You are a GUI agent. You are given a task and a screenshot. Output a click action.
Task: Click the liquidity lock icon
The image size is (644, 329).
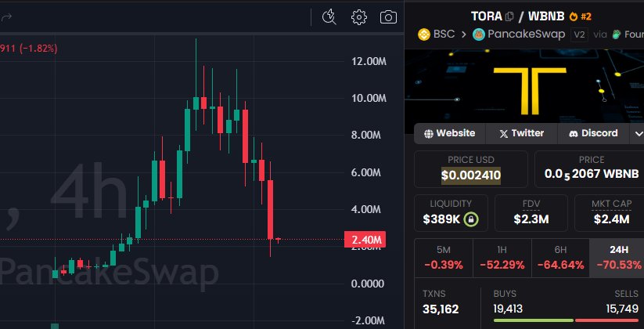[x=470, y=219]
